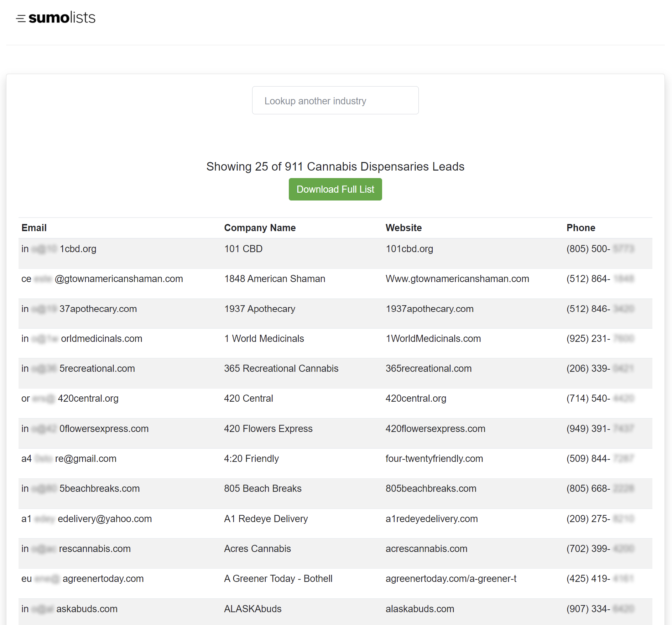Click phone number starting (714) 540-
The width and height of the screenshot is (672, 625).
click(600, 399)
